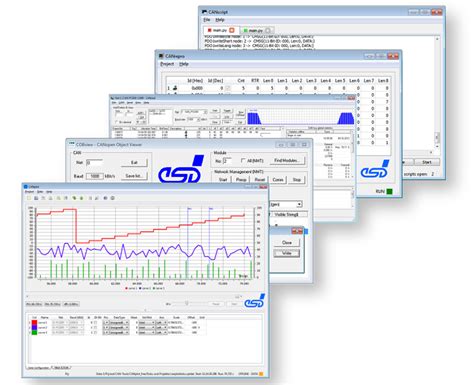Click the Hide button in small dialog

coord(287,253)
